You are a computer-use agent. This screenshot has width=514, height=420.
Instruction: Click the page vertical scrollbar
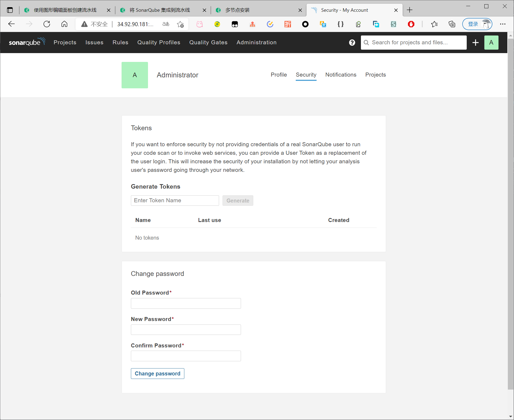510,213
